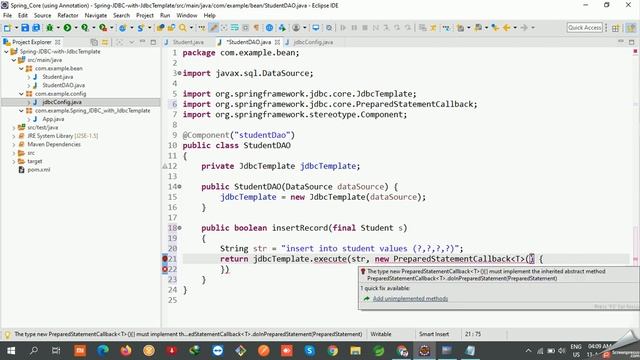This screenshot has width=640, height=360.
Task: Expand JRE System Library node
Action: (14, 136)
